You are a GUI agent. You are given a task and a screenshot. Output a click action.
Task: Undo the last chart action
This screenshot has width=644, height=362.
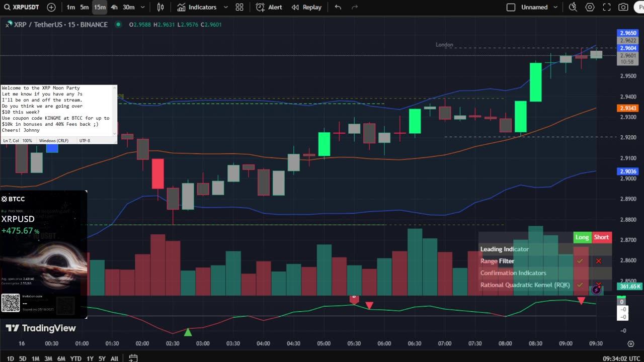point(338,7)
